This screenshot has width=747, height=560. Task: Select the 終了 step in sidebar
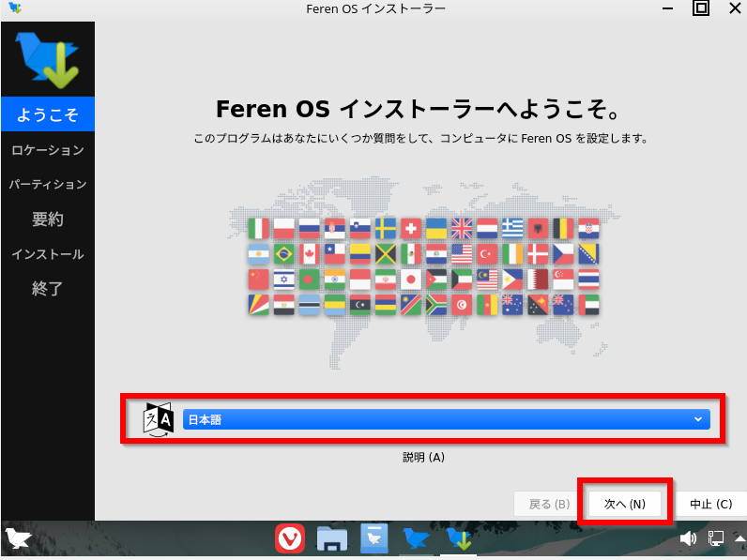click(48, 289)
